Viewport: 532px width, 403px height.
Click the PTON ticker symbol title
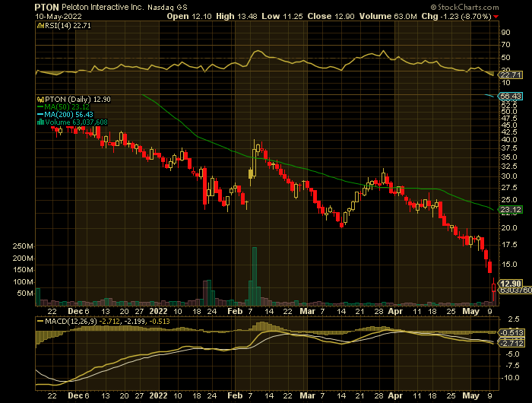(x=48, y=5)
